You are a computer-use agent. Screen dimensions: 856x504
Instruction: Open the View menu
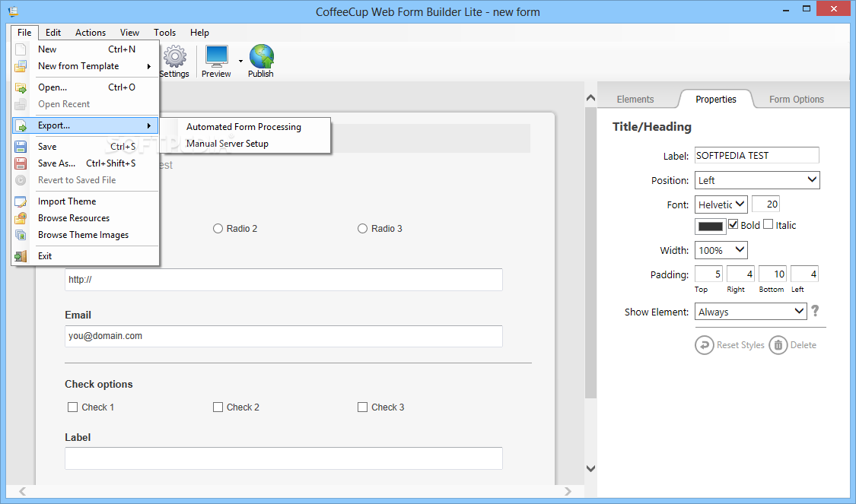[x=129, y=33]
